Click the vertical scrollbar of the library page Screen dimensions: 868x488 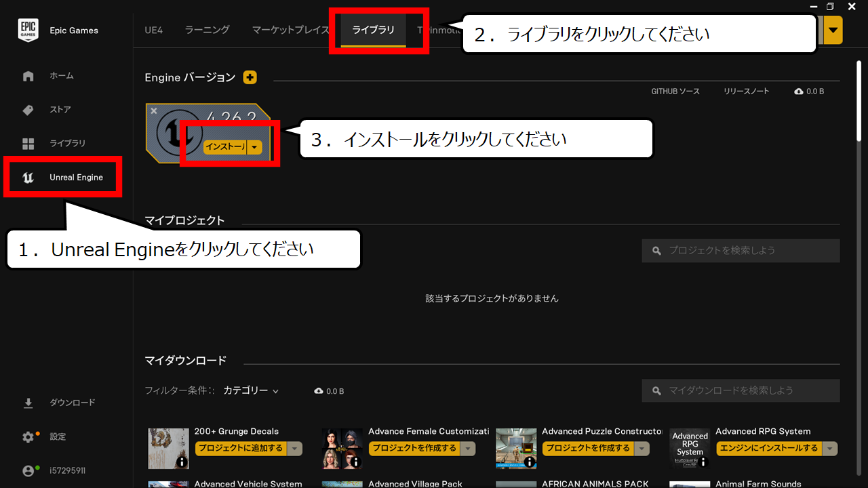[859, 102]
